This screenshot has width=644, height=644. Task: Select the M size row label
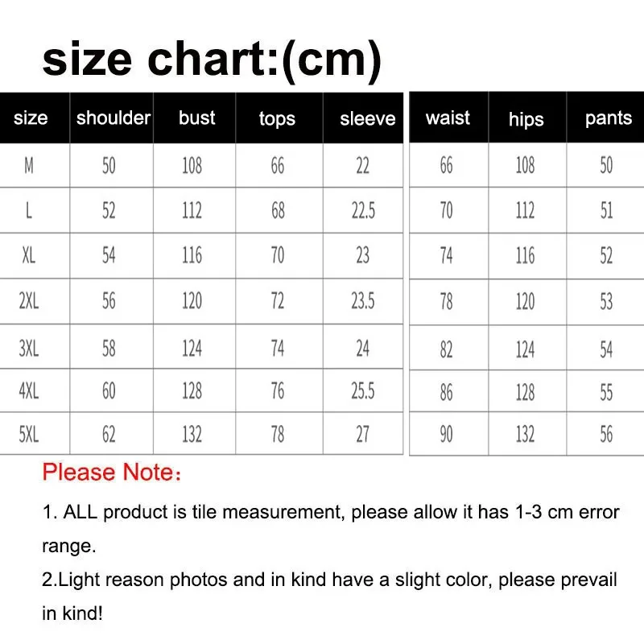tap(29, 166)
